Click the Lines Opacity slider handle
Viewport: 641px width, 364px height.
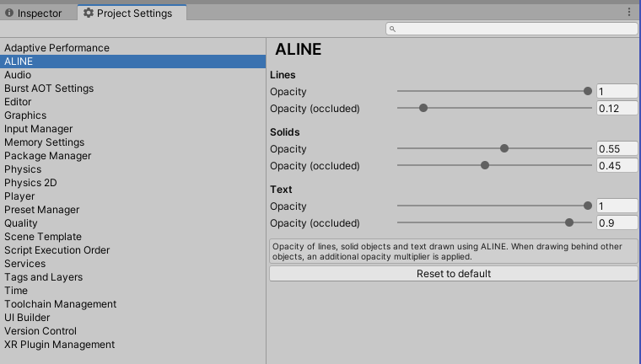coord(588,91)
